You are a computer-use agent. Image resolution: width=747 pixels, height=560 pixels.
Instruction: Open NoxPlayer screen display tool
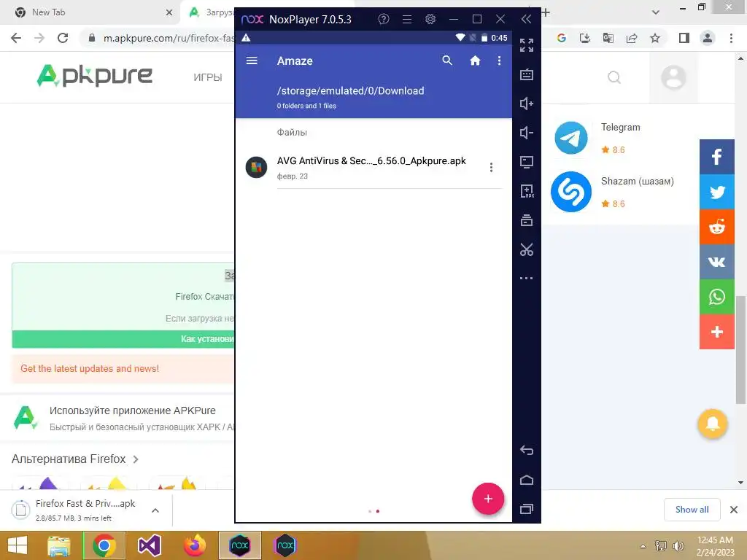(527, 162)
